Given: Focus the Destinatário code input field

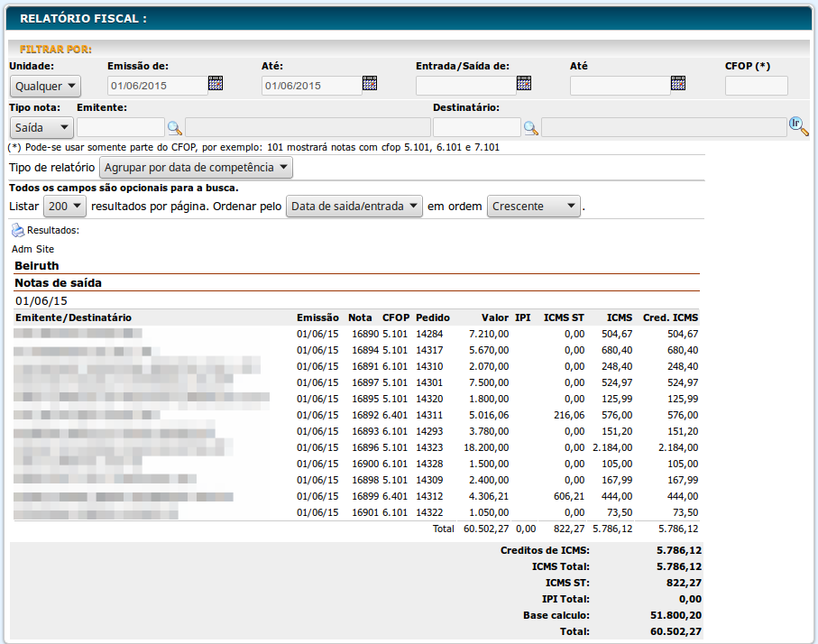Looking at the screenshot, I should click(x=477, y=128).
